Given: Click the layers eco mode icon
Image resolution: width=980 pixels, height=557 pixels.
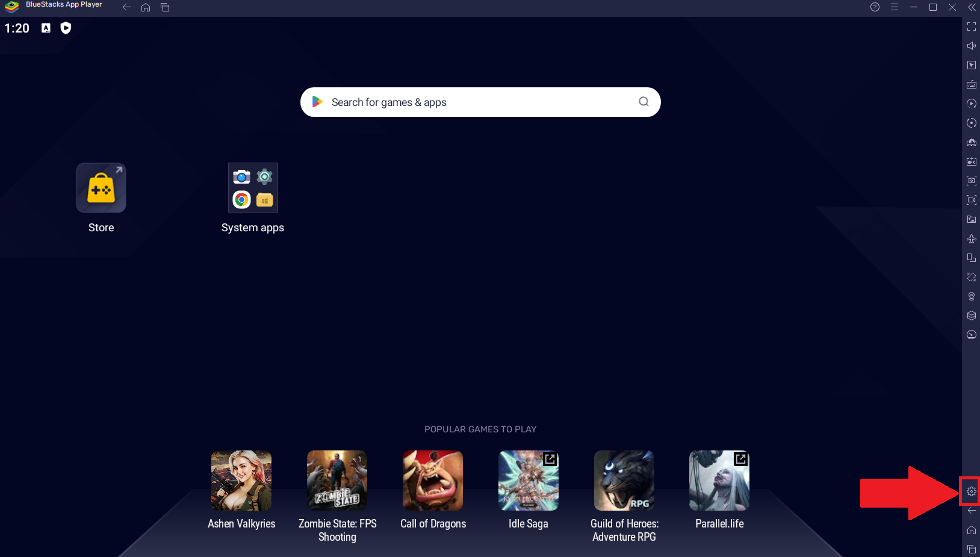Looking at the screenshot, I should 971,316.
